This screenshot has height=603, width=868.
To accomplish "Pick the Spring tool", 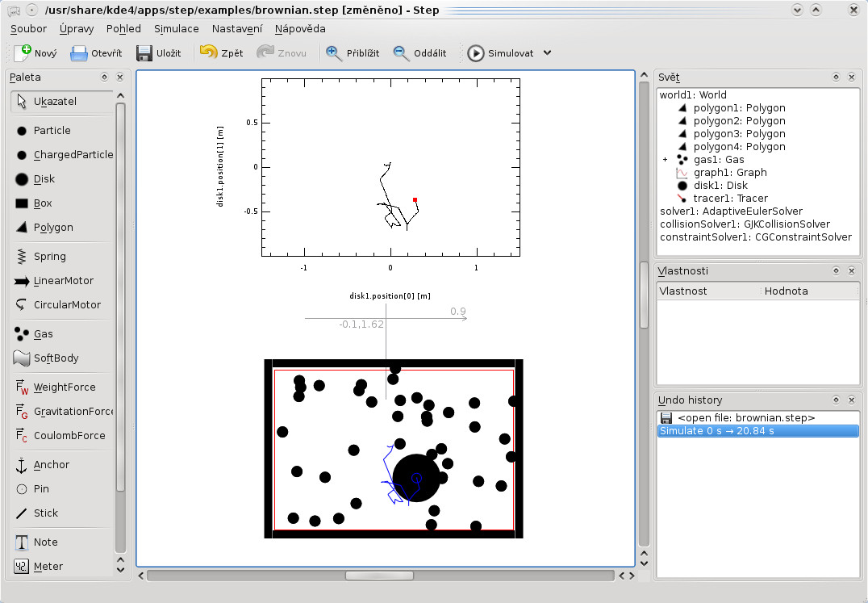I will (x=49, y=257).
